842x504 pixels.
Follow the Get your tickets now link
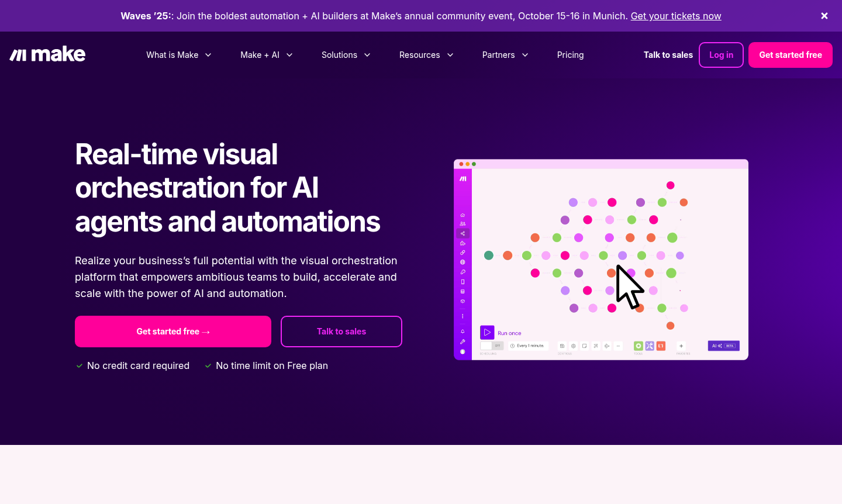click(675, 16)
